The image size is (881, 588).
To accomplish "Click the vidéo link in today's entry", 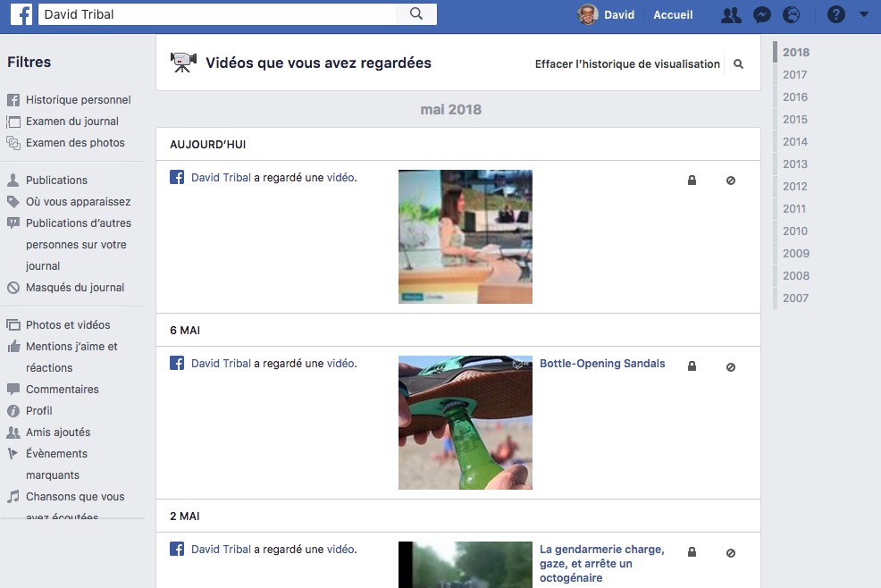I will [340, 178].
